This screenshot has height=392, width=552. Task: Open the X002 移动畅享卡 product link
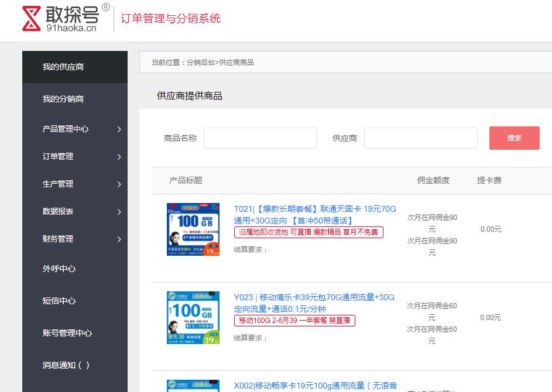315,386
